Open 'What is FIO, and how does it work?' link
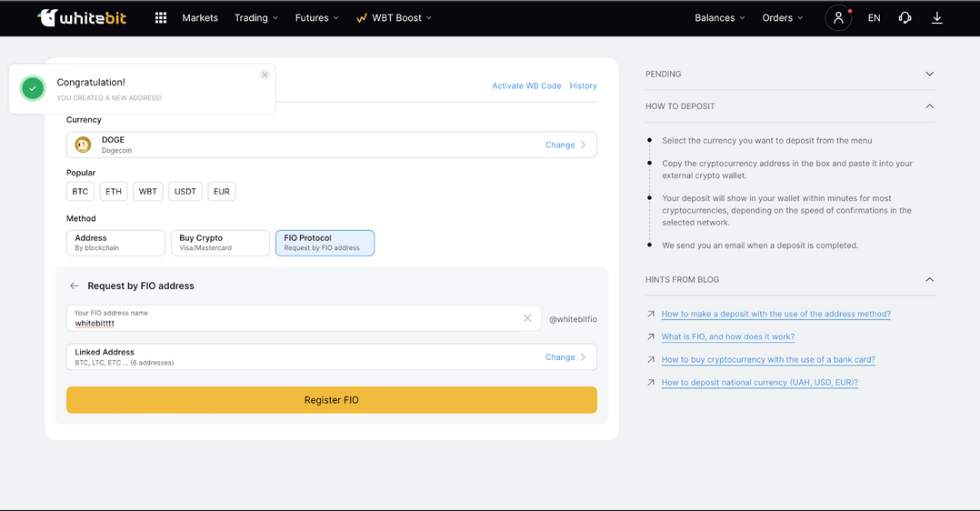 [728, 336]
